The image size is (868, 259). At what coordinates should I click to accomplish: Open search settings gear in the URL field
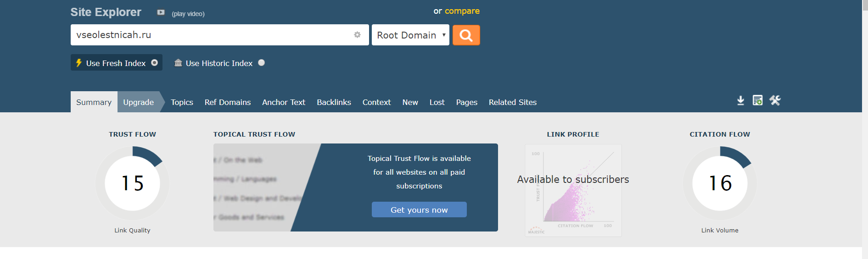tap(357, 35)
